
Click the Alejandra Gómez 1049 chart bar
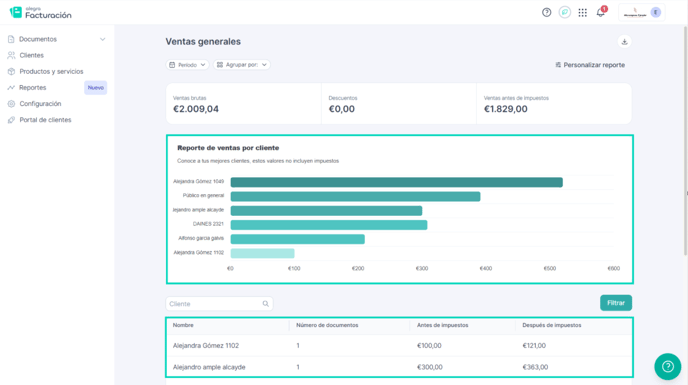(397, 182)
